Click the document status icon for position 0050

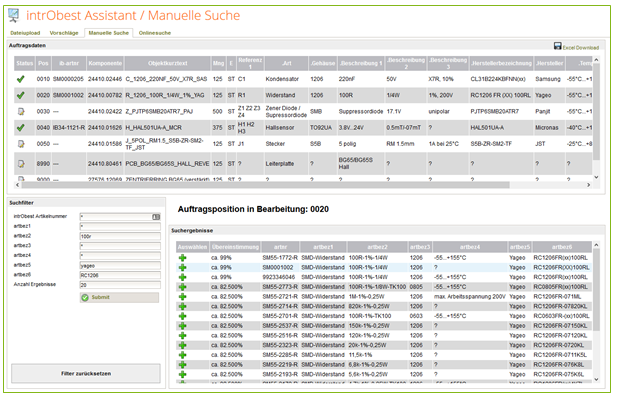(21, 144)
